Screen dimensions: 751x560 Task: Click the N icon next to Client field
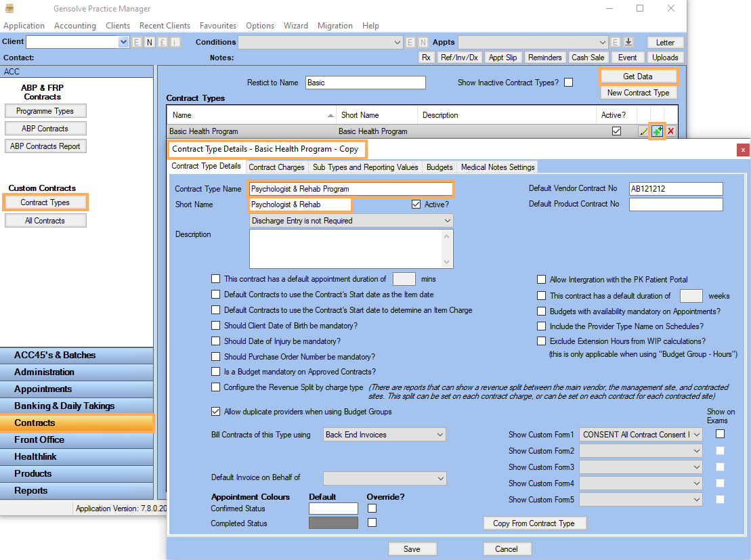pyautogui.click(x=150, y=42)
